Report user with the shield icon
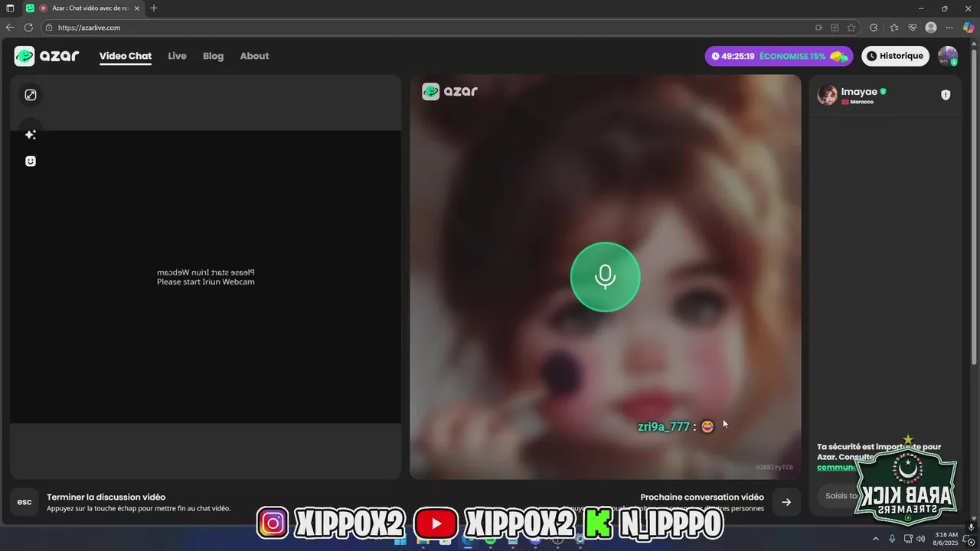 pyautogui.click(x=946, y=95)
